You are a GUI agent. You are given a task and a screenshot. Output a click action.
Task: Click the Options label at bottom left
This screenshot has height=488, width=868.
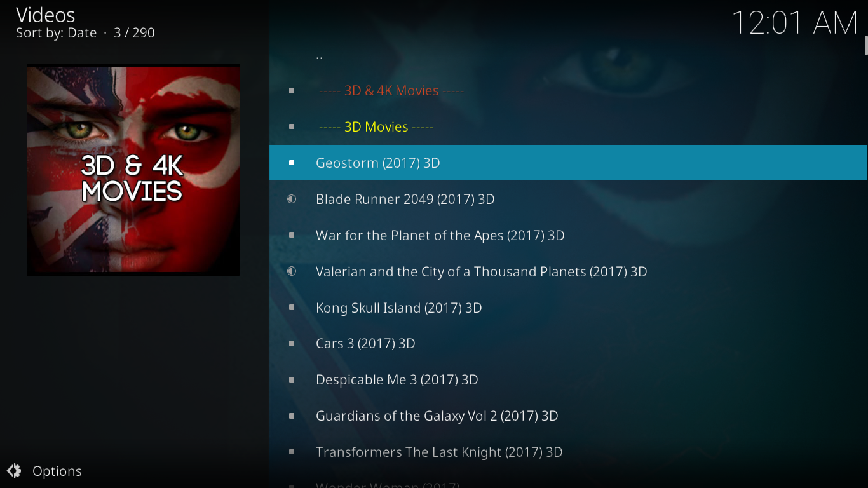(x=57, y=471)
